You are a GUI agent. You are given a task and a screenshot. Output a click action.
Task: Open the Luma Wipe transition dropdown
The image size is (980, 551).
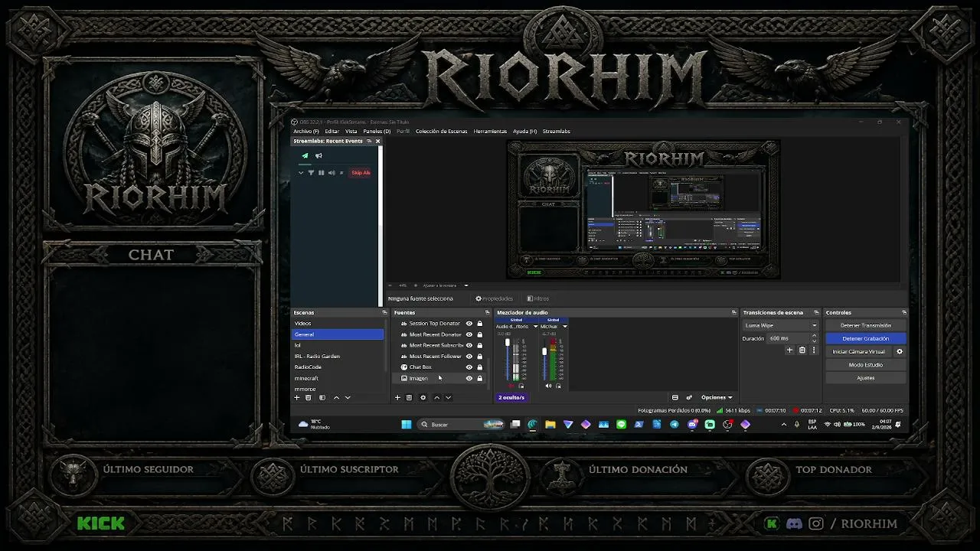781,325
